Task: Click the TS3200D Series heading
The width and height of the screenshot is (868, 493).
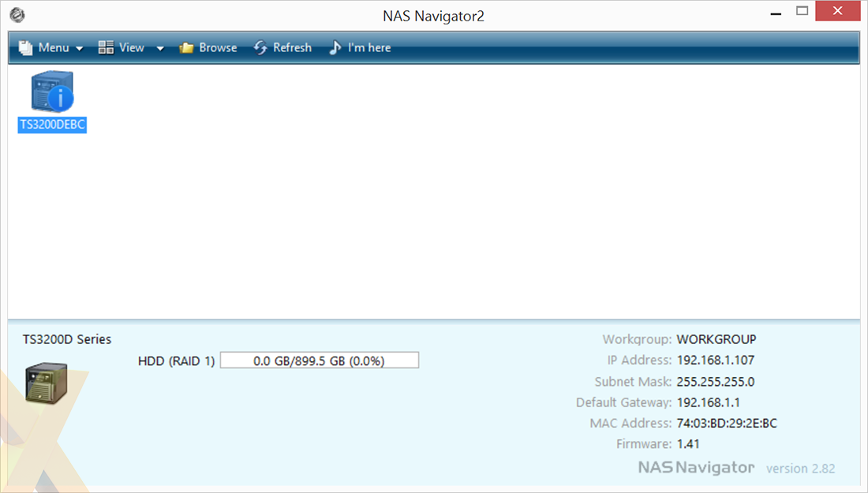Action: 67,340
